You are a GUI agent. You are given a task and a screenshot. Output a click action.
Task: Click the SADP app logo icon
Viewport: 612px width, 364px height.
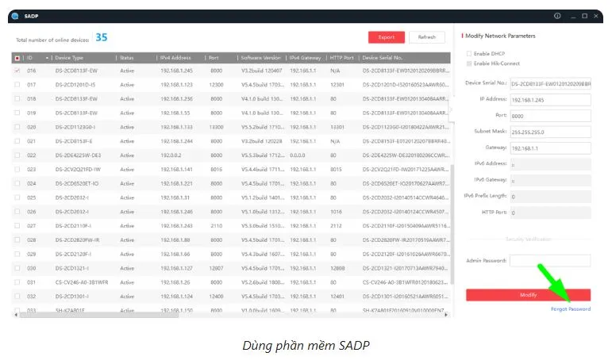pyautogui.click(x=16, y=15)
